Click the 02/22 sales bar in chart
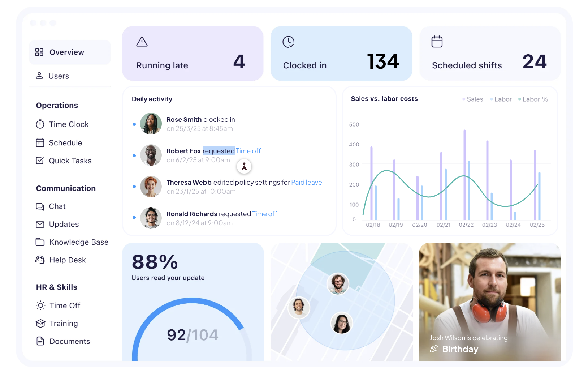The height and width of the screenshot is (376, 588). (x=464, y=175)
